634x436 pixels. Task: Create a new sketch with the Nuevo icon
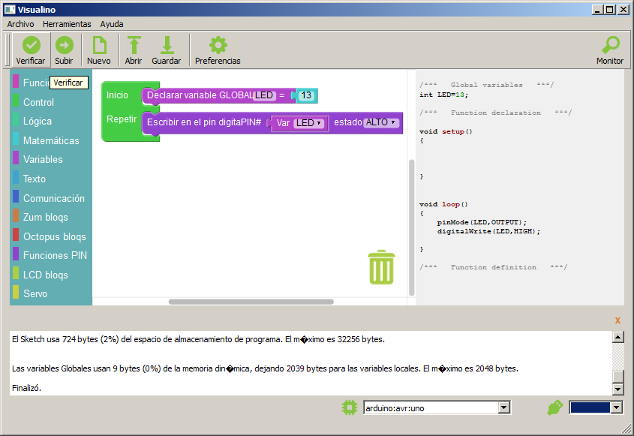99,45
